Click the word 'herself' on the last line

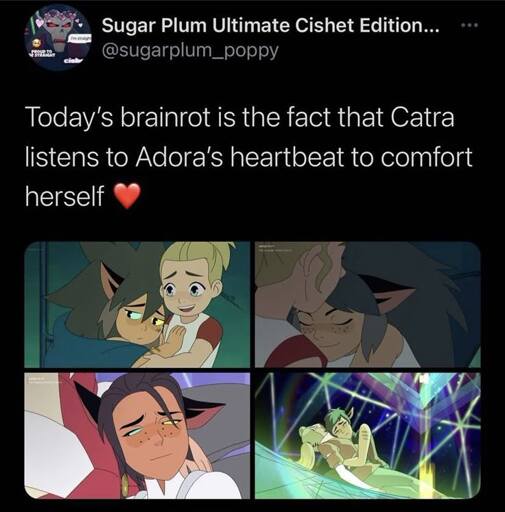click(65, 196)
